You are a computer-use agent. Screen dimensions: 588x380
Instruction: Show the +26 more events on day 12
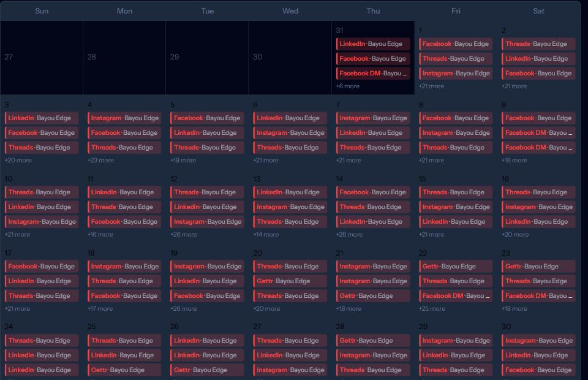click(183, 235)
